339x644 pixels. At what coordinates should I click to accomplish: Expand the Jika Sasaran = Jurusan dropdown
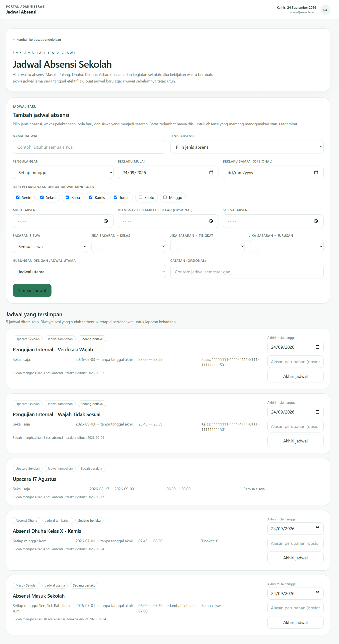tap(286, 246)
